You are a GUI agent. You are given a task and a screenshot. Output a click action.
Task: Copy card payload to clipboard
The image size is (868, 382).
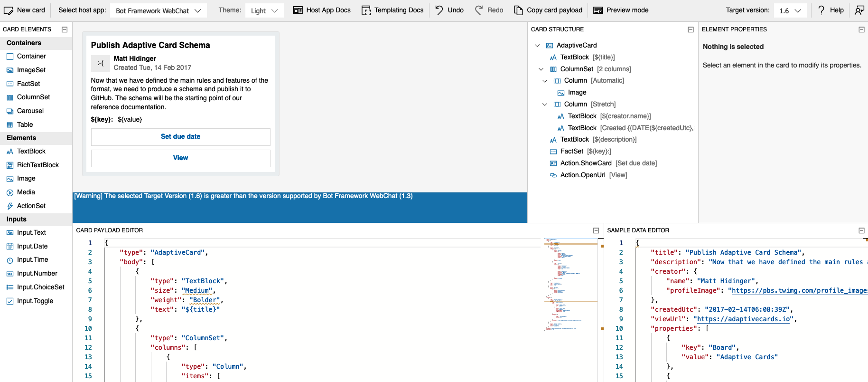[x=548, y=10]
